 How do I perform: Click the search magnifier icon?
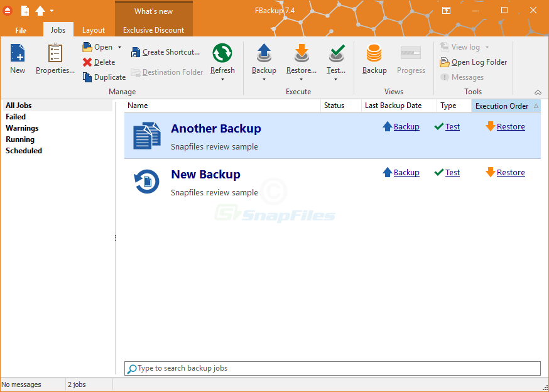[132, 369]
